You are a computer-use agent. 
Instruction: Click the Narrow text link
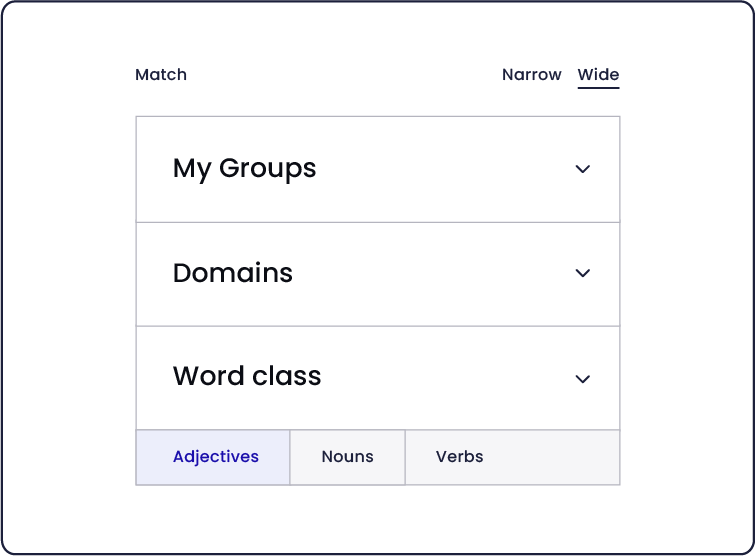(x=532, y=75)
